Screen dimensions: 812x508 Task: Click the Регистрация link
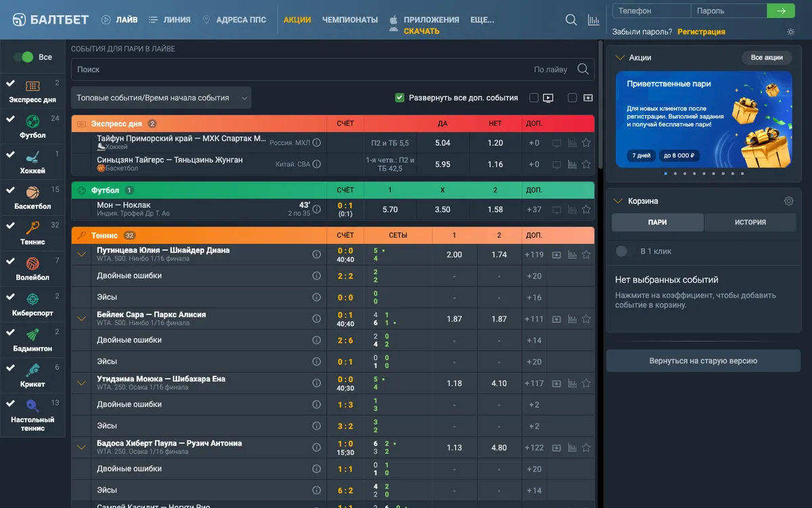(701, 32)
